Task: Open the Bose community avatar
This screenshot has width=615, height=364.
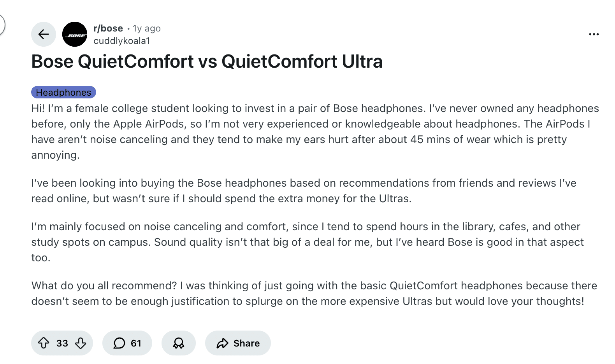Action: tap(75, 34)
